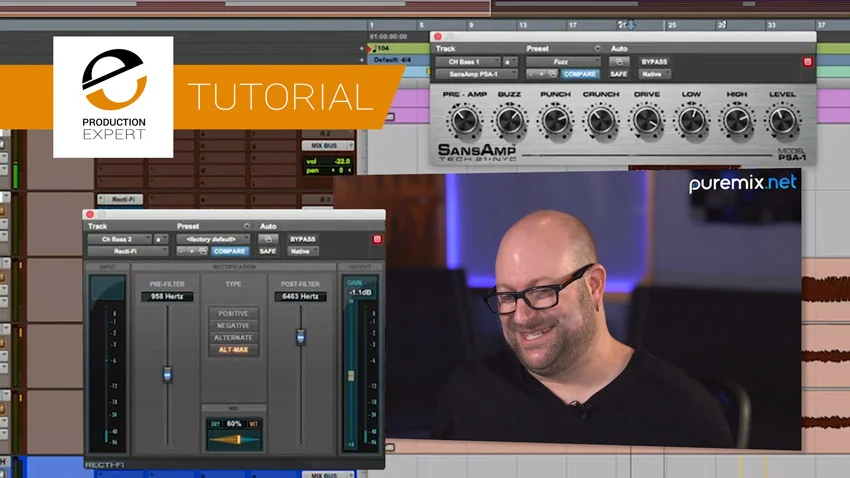This screenshot has height=478, width=850.
Task: Toggle automation SAFE in Recti-Fi window
Action: pyautogui.click(x=268, y=251)
